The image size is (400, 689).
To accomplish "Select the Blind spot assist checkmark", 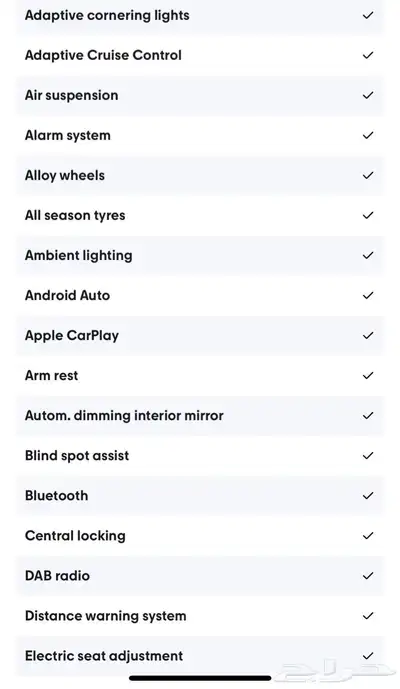I will coord(368,456).
